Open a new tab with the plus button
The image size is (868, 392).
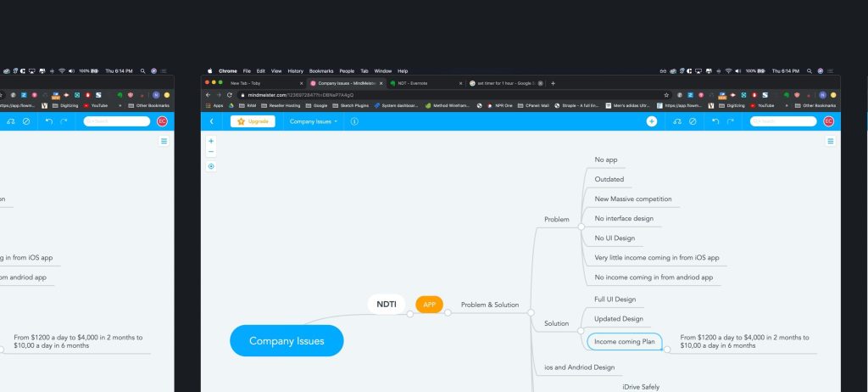[553, 83]
